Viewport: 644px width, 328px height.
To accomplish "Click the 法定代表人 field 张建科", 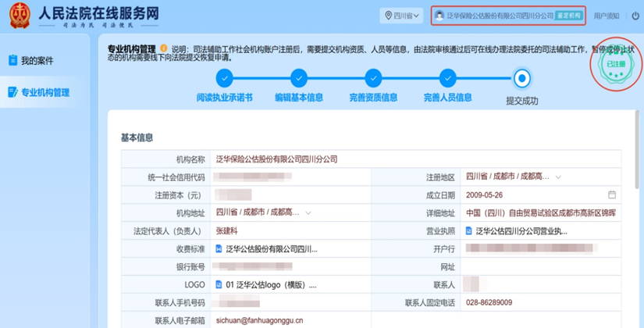I will point(291,231).
